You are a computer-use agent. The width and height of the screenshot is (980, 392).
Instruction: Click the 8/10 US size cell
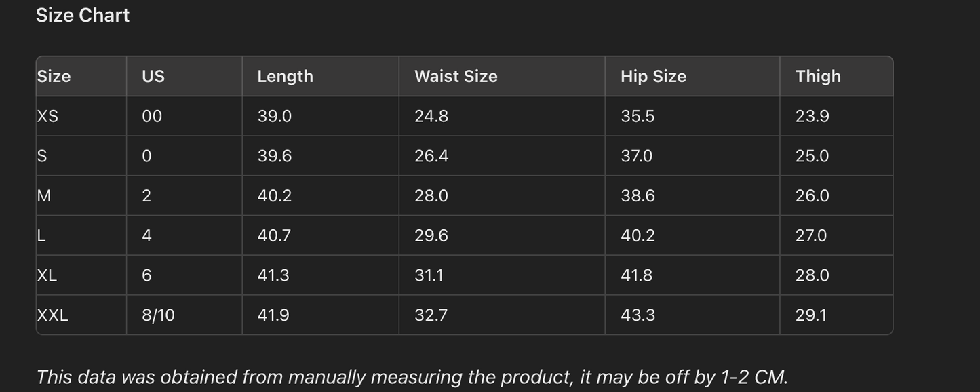coord(158,315)
